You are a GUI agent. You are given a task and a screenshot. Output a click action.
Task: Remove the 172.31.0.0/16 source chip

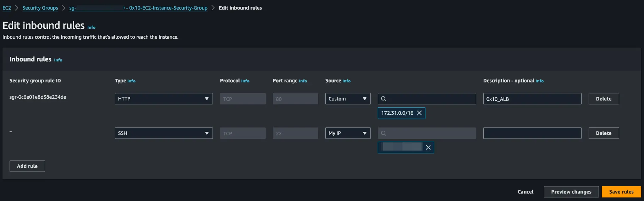[x=419, y=113]
